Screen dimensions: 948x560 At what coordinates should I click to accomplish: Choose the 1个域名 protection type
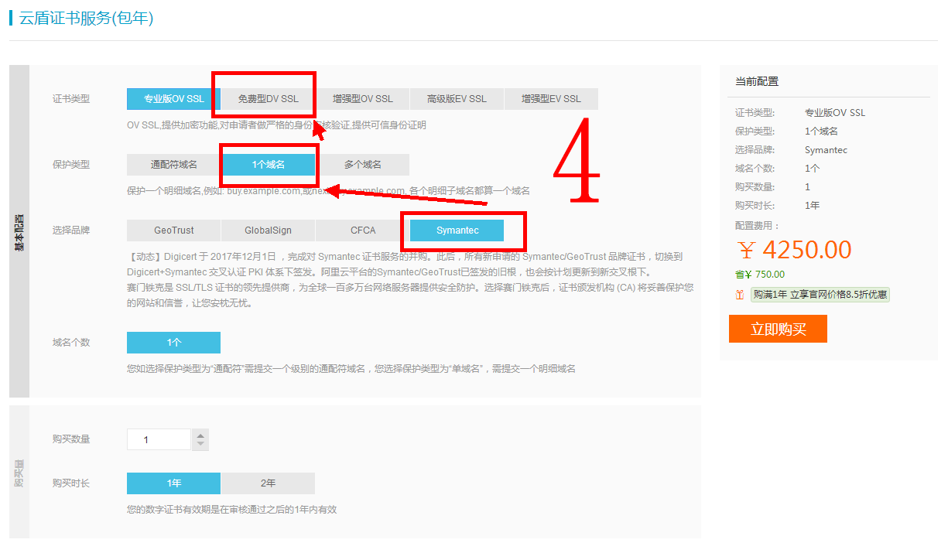pos(268,165)
